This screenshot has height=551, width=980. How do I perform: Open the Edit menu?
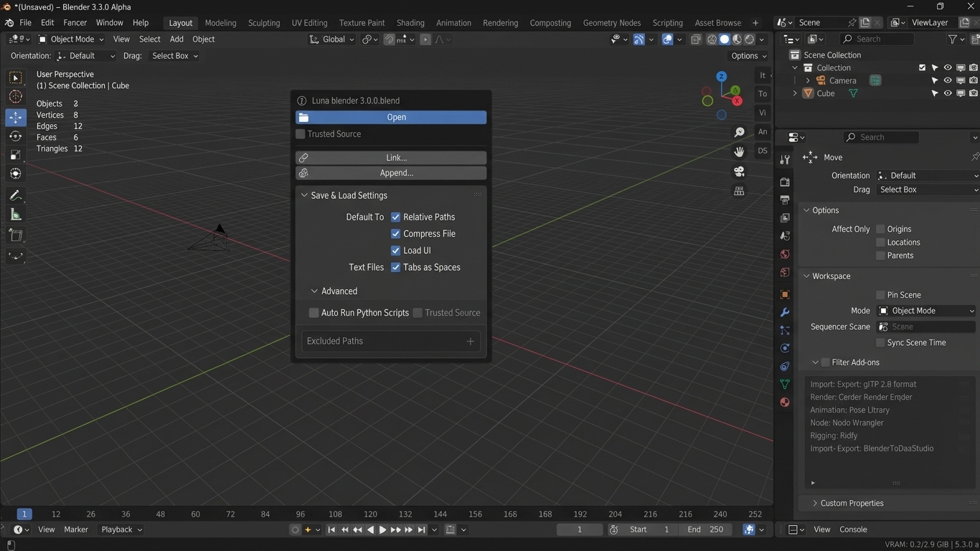47,23
